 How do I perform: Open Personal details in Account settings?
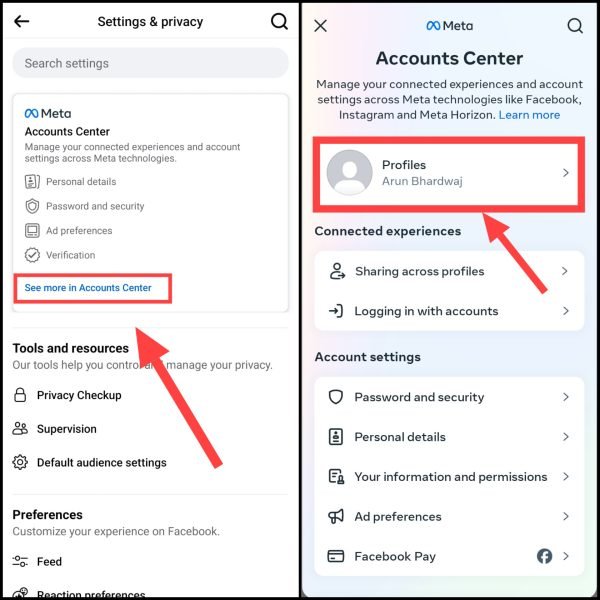[x=449, y=437]
